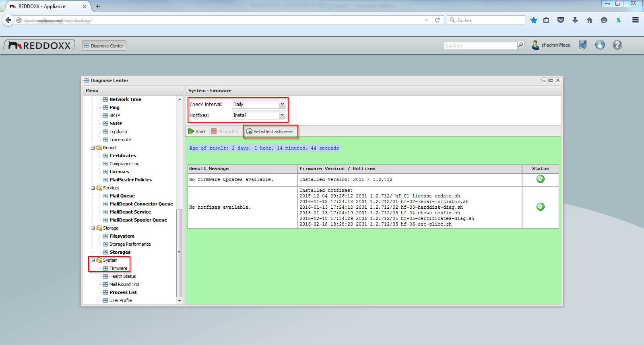
Task: Click the REDDOXX search field
Action: tap(480, 45)
